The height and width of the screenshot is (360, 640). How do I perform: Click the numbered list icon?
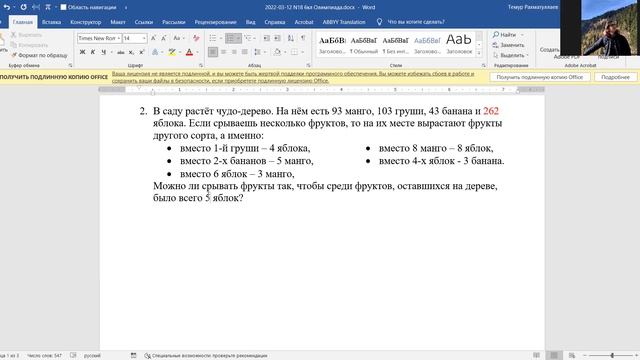tap(231, 38)
